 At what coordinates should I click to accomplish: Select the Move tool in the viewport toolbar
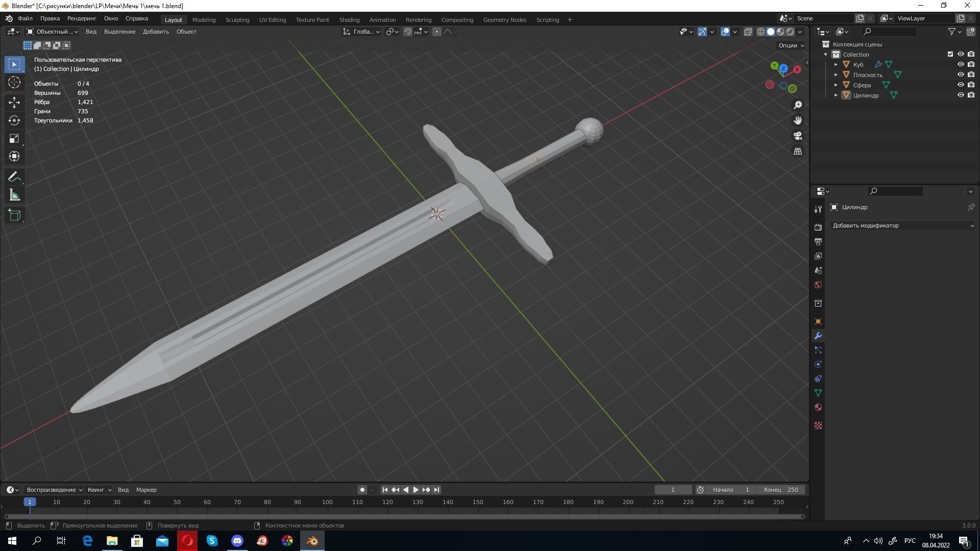coord(14,102)
